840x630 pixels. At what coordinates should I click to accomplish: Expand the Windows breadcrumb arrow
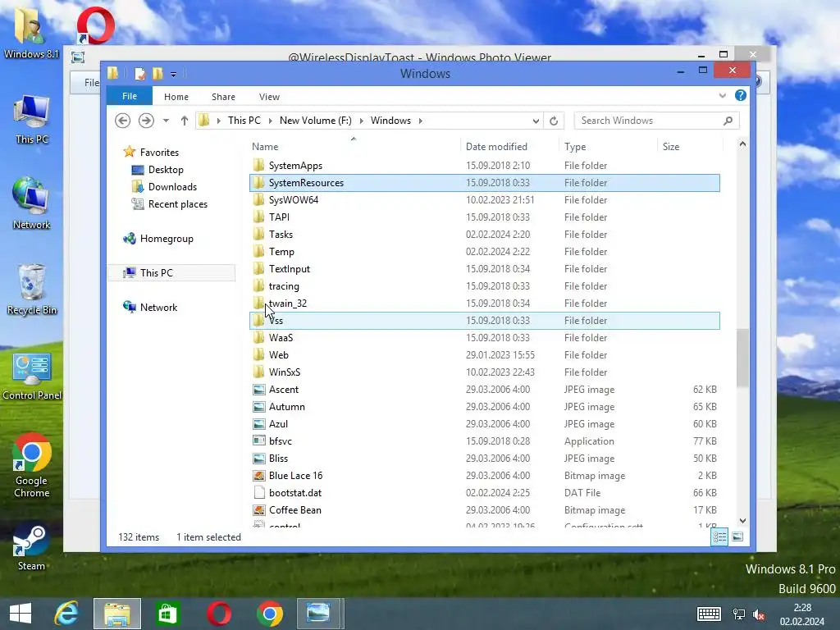coord(421,121)
